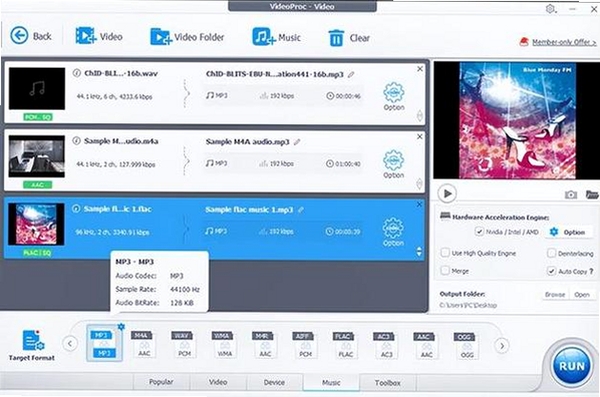
Task: Rename ChID-BLITS output file with pencil icon
Action: pos(351,75)
